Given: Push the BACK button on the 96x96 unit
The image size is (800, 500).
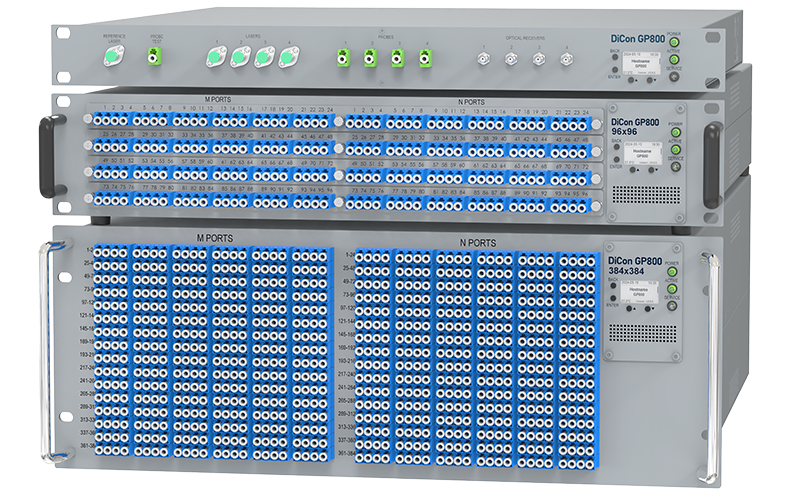Looking at the screenshot, I should (617, 147).
